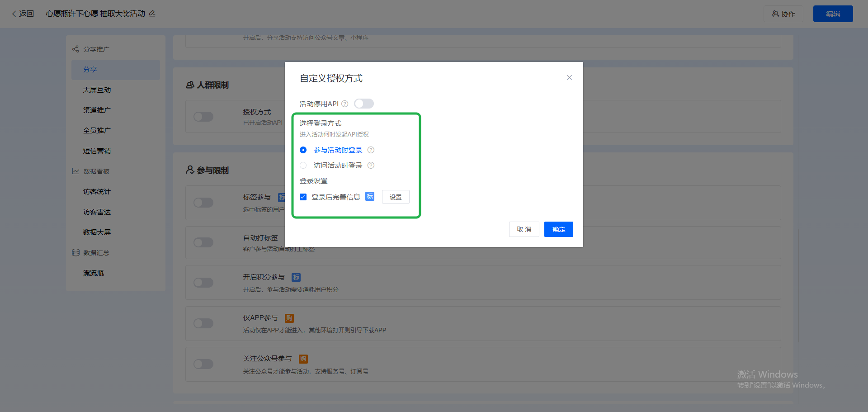
Task: Click 取消 button in dialog
Action: pos(524,229)
